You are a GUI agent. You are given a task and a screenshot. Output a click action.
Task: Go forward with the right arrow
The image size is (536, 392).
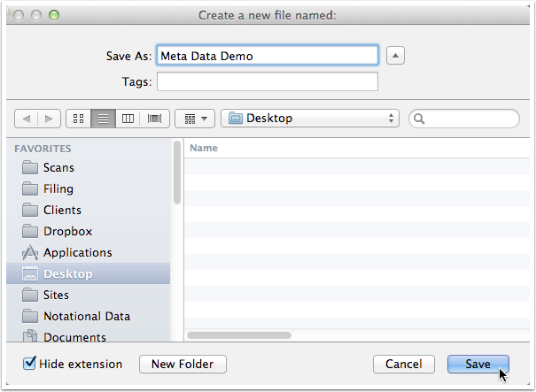click(50, 119)
